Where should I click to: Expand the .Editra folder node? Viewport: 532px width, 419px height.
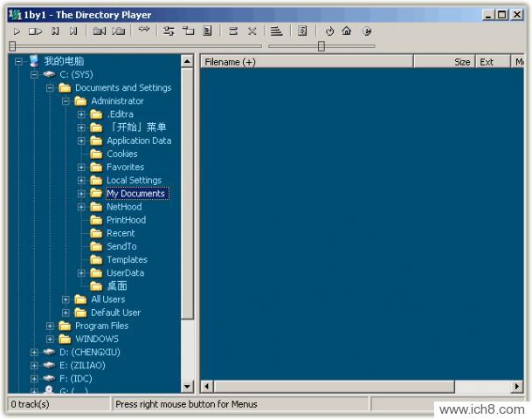tap(81, 114)
